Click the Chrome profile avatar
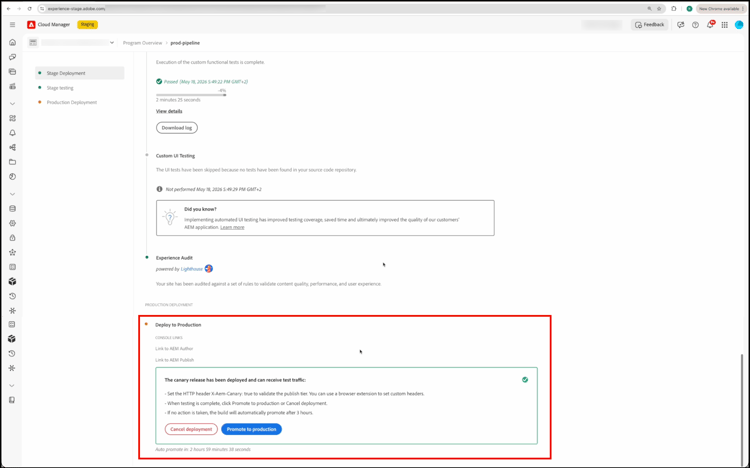 [689, 9]
